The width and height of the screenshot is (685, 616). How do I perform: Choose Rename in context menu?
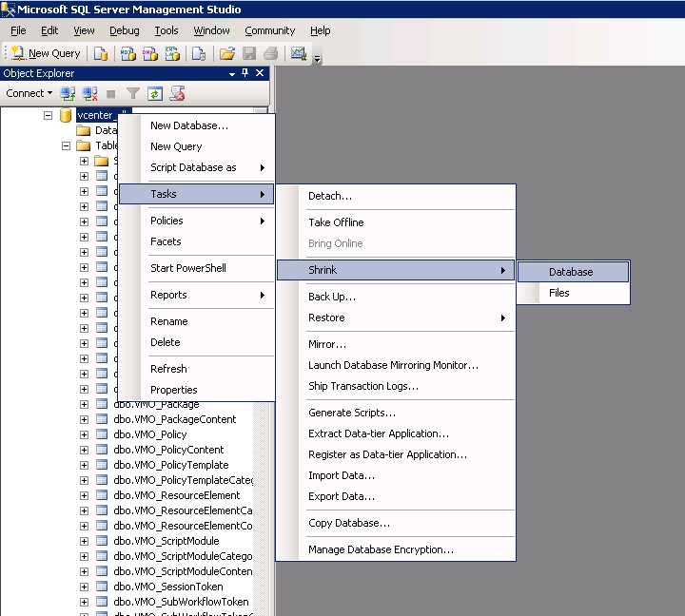(x=197, y=321)
